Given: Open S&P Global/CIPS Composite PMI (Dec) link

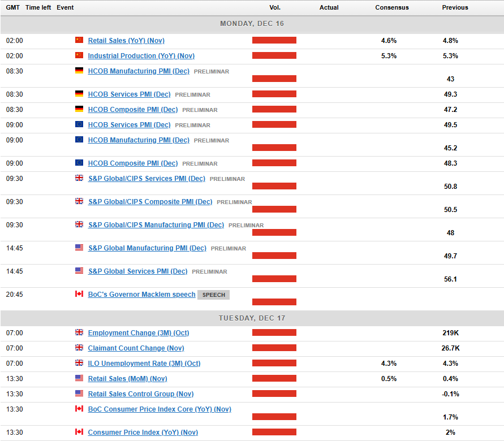Looking at the screenshot, I should click(150, 202).
